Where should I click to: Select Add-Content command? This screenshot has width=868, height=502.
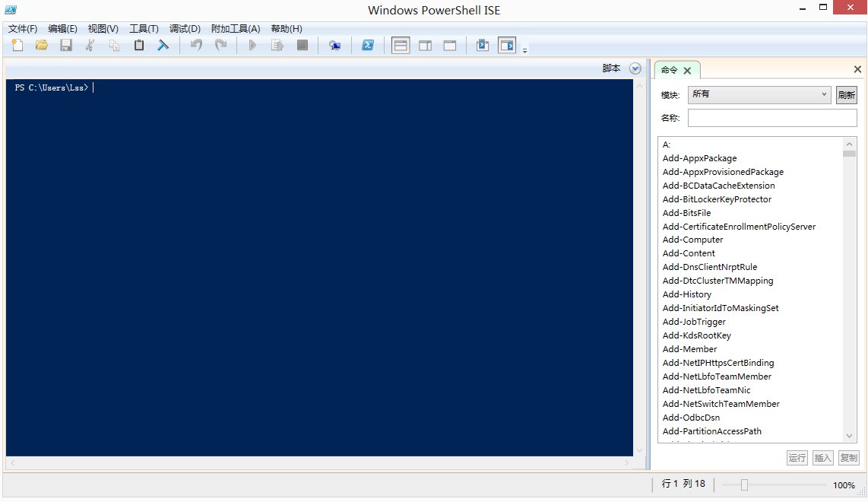(689, 253)
